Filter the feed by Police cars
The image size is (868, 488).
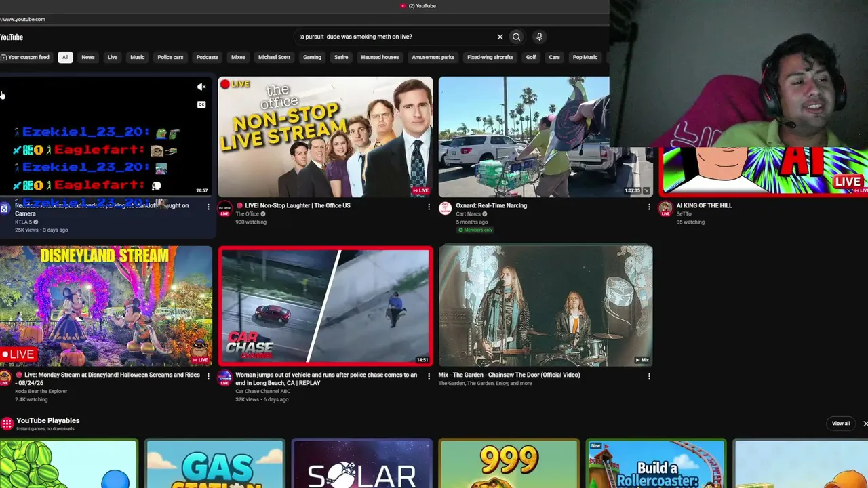pyautogui.click(x=170, y=57)
